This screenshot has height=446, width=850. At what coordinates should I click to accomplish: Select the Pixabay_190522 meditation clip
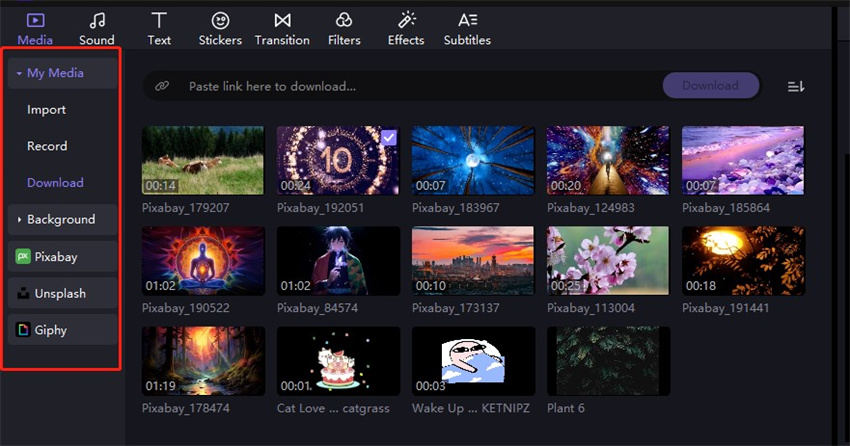pos(203,261)
